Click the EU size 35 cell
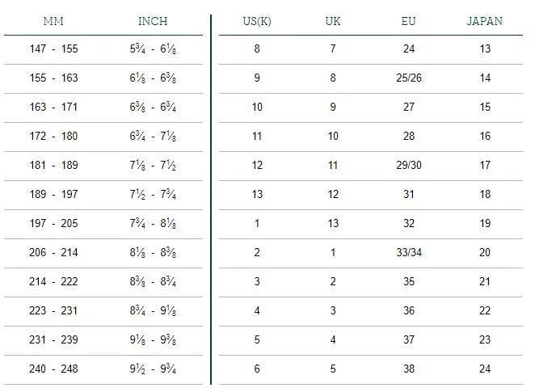Viewport: 535px width, 392px height. coord(408,282)
